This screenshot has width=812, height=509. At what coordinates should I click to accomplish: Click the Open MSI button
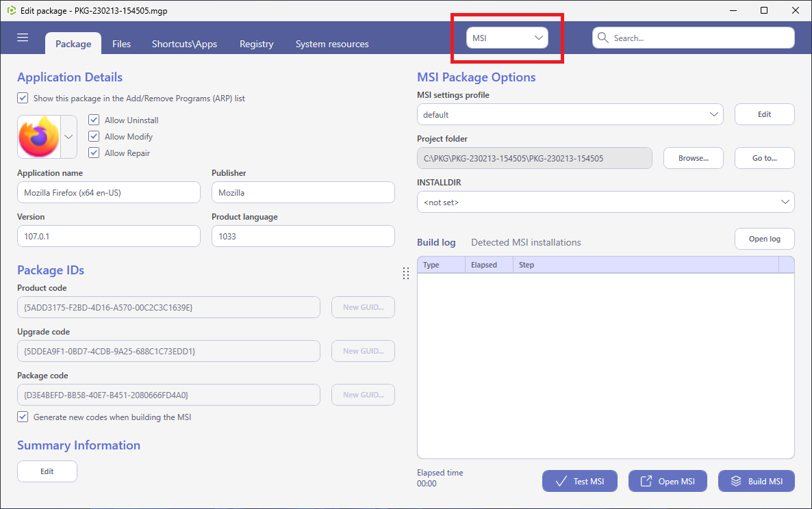point(668,481)
